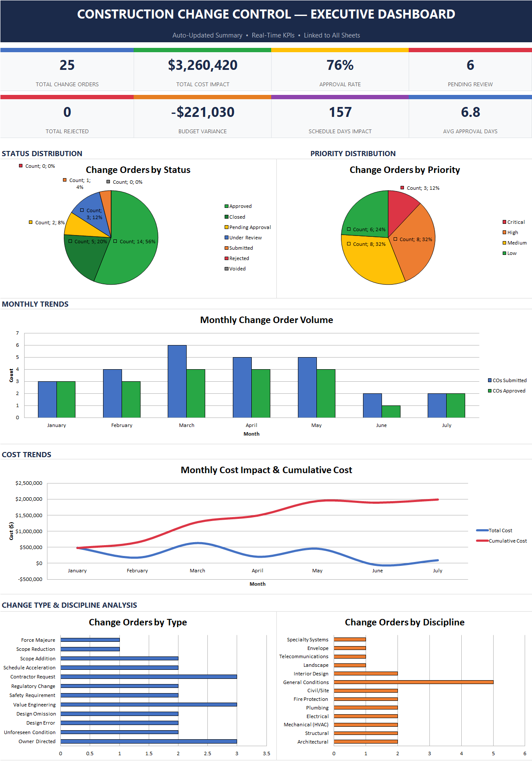Click the Monthly Change Order Volume title
The width and height of the screenshot is (532, 766).
click(266, 320)
